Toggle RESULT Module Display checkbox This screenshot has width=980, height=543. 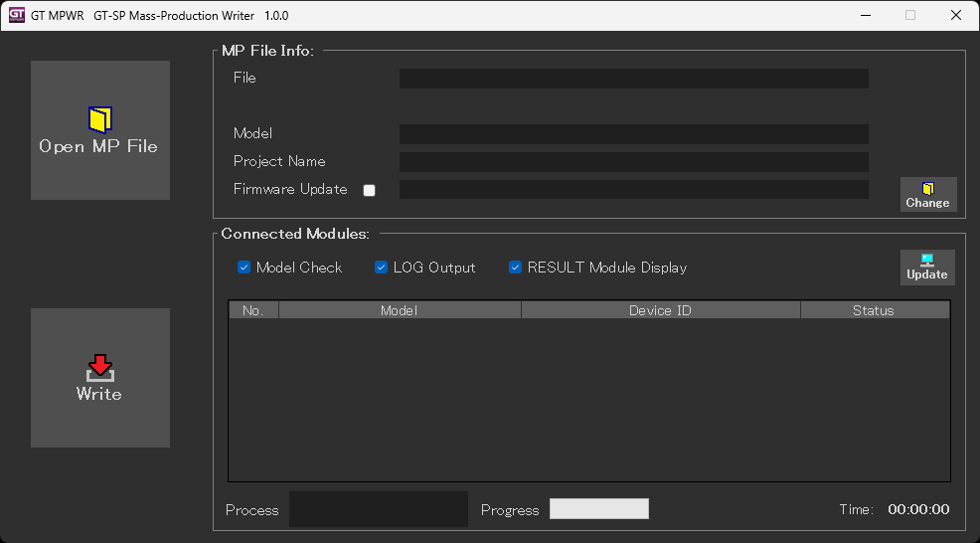[515, 268]
